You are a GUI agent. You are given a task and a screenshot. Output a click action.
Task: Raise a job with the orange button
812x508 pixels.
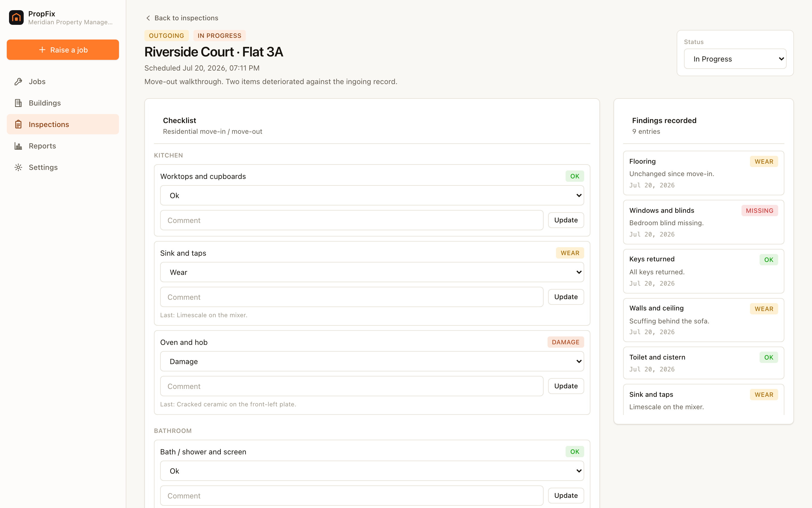click(x=63, y=50)
